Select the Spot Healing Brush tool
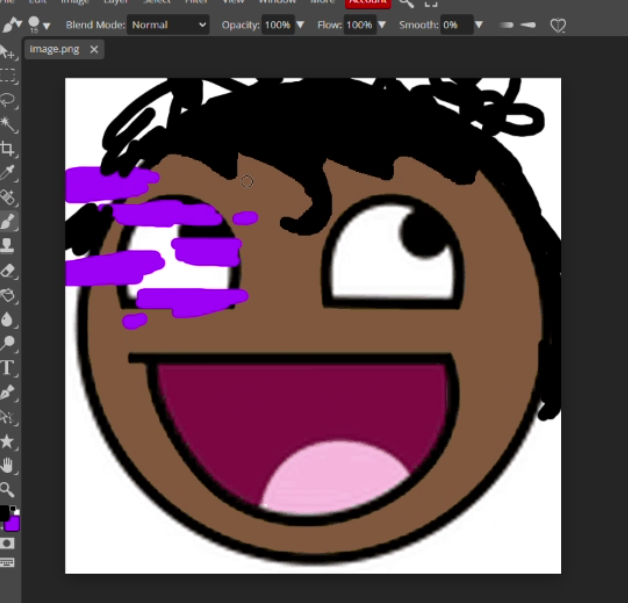 (x=7, y=197)
